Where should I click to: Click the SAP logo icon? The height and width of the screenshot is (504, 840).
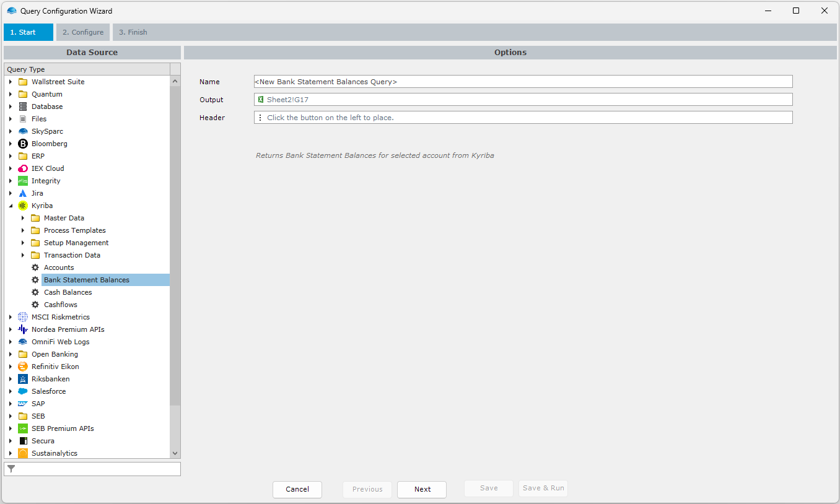23,404
